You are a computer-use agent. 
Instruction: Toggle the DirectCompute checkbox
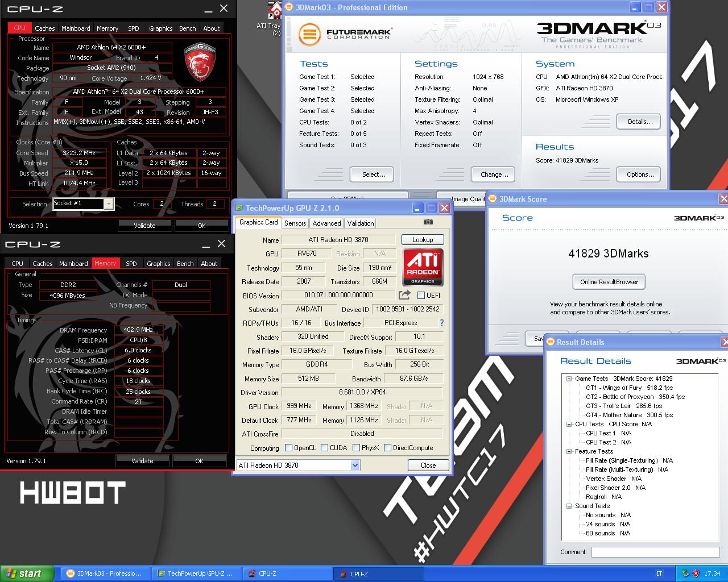tap(387, 448)
